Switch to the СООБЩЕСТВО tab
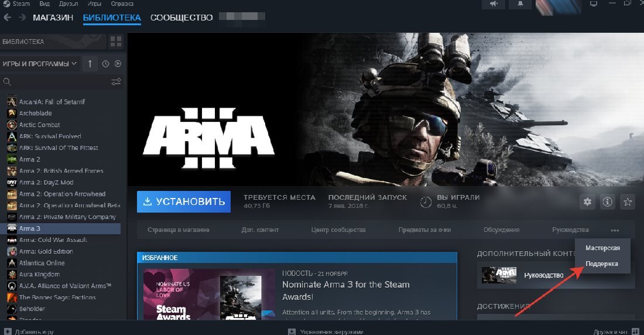 coord(181,18)
